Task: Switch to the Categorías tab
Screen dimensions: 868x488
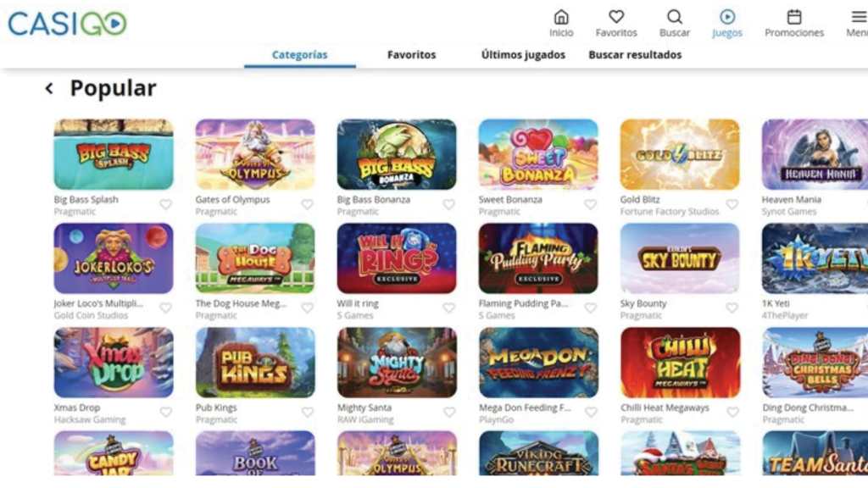Action: click(299, 55)
